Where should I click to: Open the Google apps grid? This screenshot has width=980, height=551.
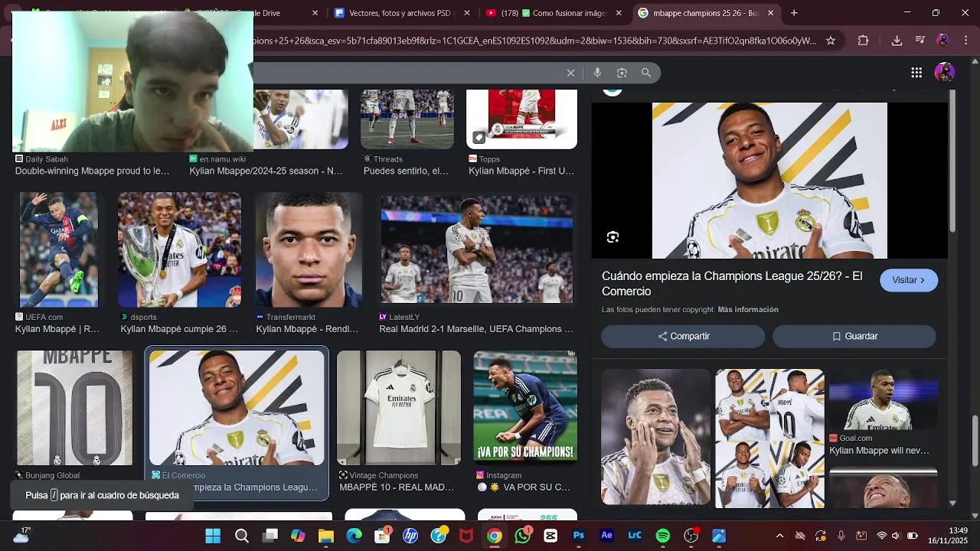[x=916, y=73]
